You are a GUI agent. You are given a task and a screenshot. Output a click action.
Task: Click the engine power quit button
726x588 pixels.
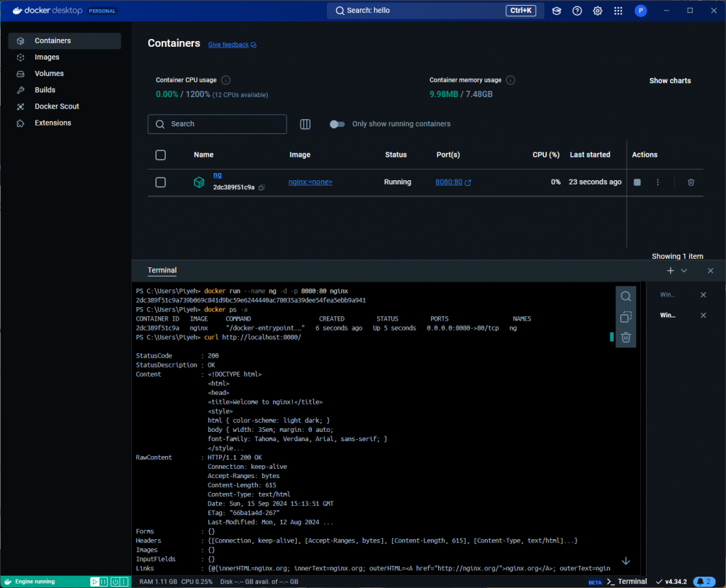116,582
